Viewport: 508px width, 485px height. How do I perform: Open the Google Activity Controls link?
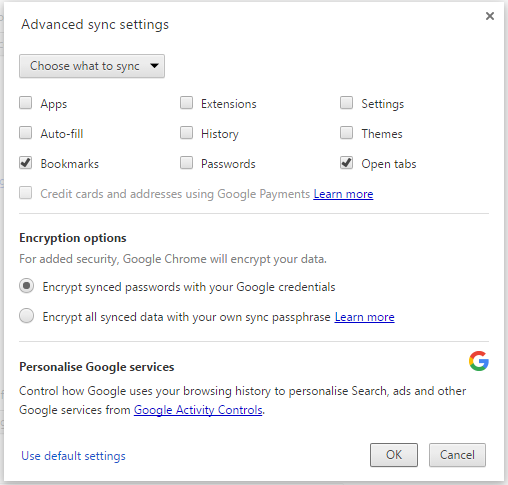[198, 410]
